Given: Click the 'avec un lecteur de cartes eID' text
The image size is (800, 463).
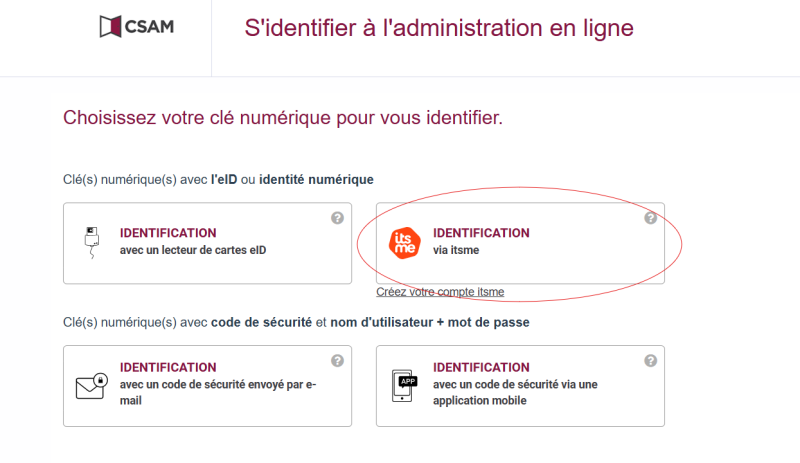Looking at the screenshot, I should [193, 250].
